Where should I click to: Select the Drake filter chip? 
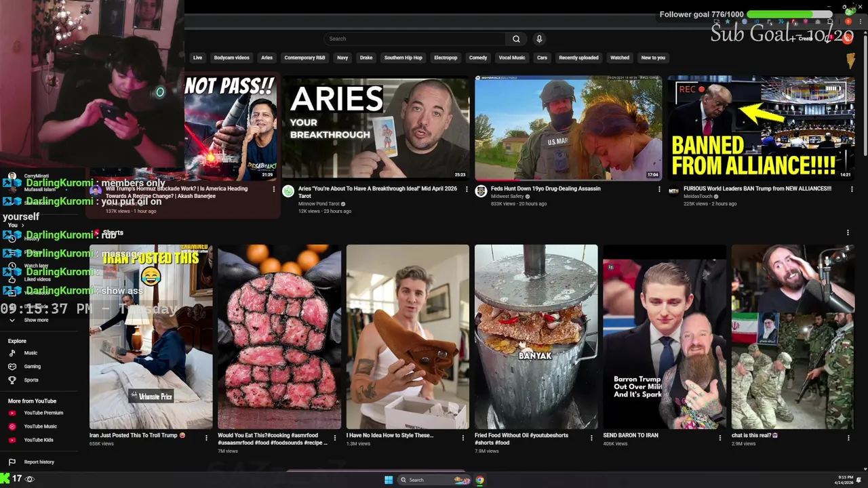(x=366, y=58)
